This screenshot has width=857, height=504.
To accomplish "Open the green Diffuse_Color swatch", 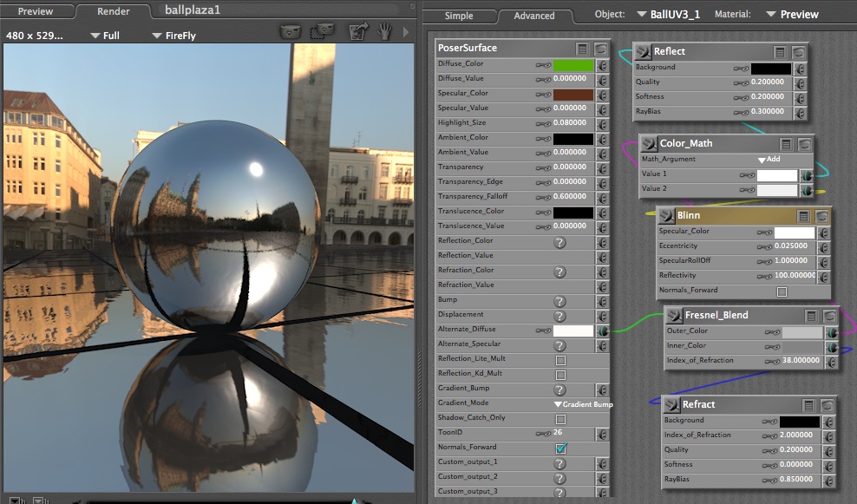I will 572,65.
